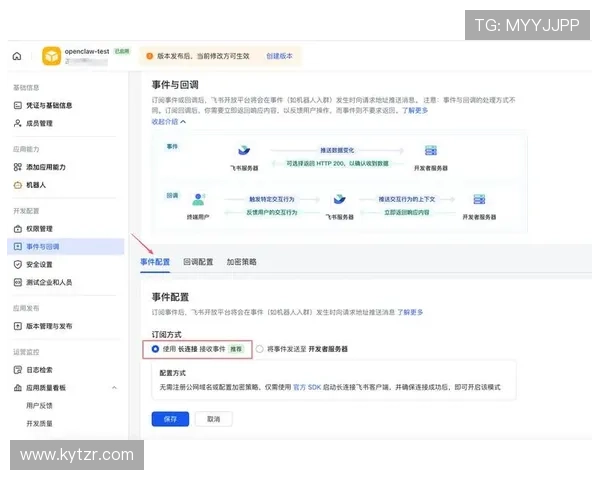The height and width of the screenshot is (480, 600).
Task: Click the 取消 button
Action: 214,419
